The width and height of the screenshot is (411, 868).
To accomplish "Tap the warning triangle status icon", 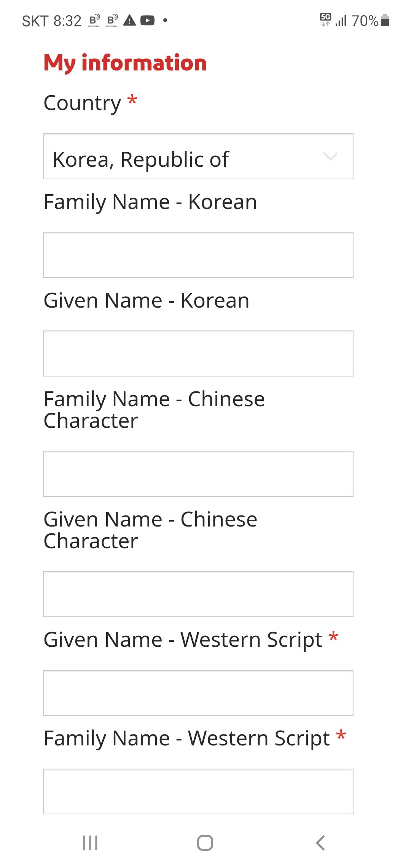I will click(129, 20).
